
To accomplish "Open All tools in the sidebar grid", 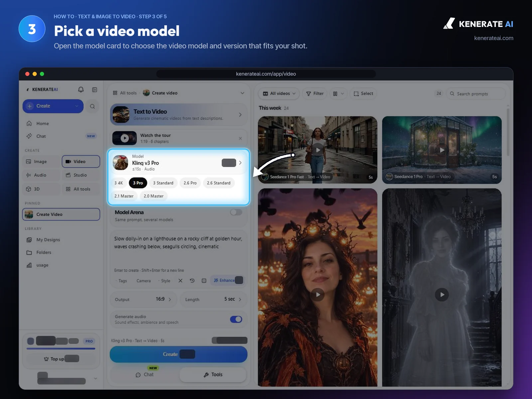I will coord(81,189).
